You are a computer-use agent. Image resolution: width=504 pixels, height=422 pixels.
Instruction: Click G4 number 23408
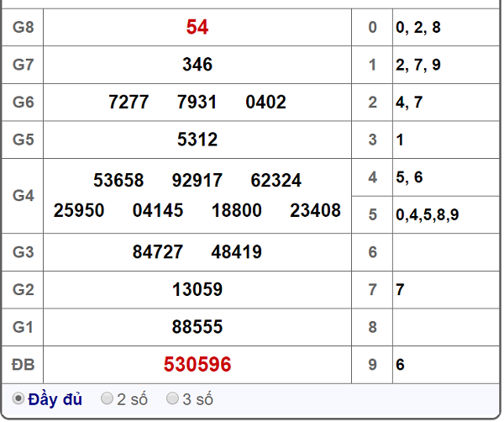coord(315,210)
